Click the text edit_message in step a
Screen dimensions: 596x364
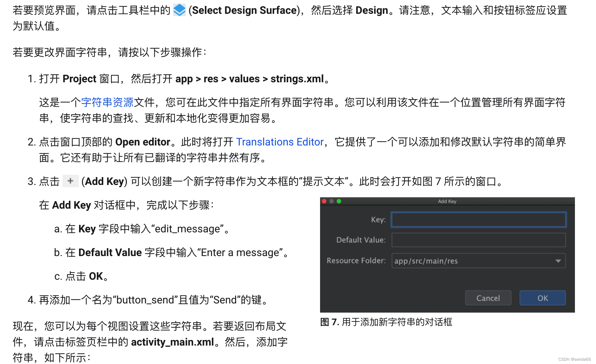tap(187, 229)
